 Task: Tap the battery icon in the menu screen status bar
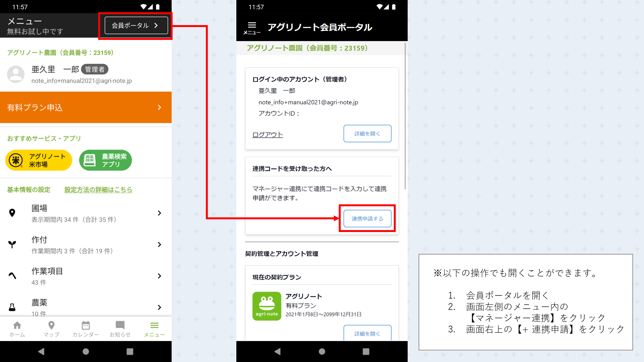[158, 7]
